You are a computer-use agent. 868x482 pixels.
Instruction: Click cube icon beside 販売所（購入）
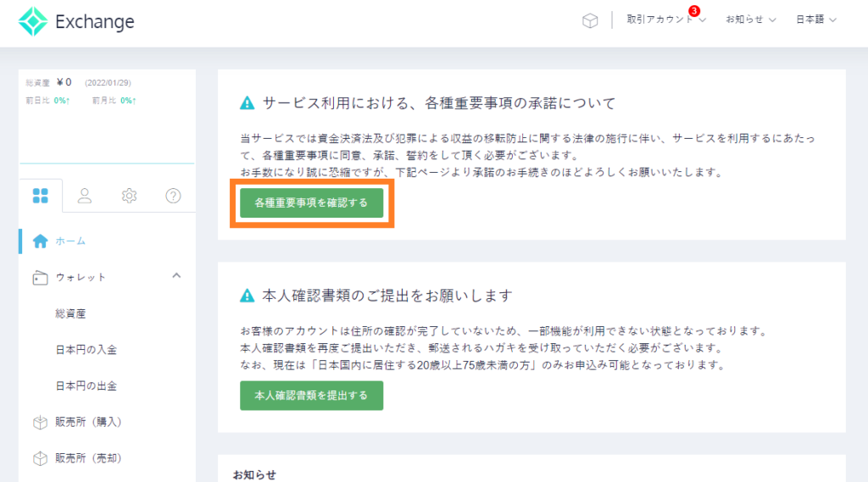click(x=40, y=422)
